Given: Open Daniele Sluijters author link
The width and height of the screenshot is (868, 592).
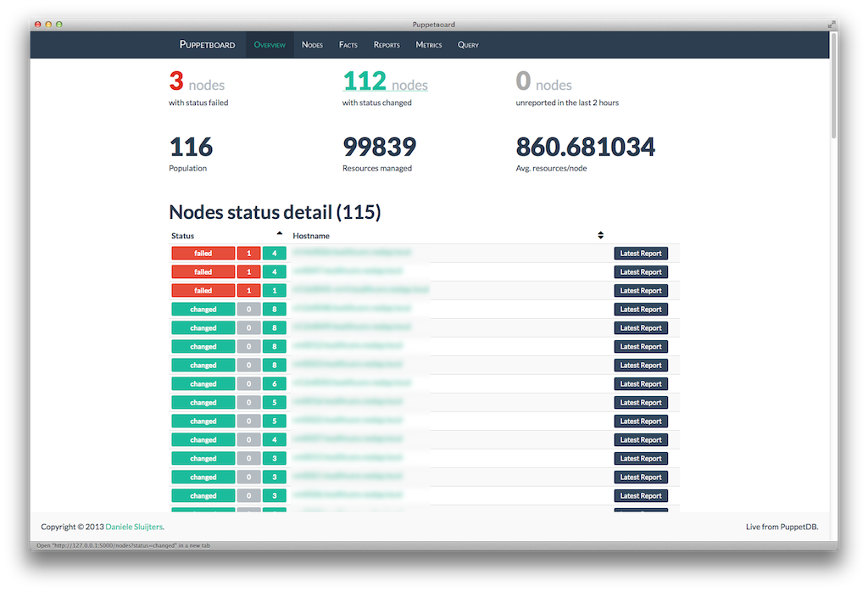Looking at the screenshot, I should coord(134,527).
